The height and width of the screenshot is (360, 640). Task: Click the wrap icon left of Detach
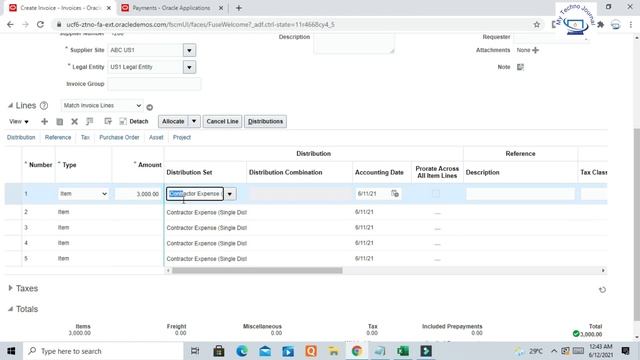[x=108, y=121]
